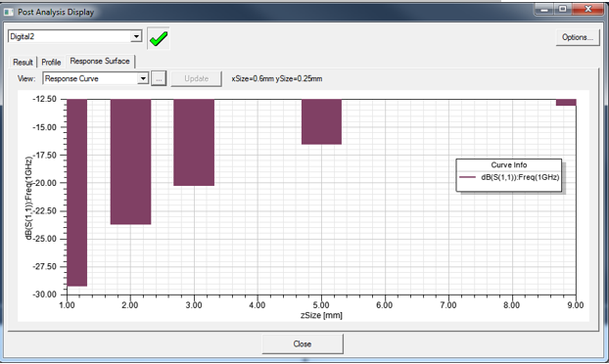This screenshot has height=364, width=609.
Task: Click the bar at zSize 5.00
Action: [321, 122]
